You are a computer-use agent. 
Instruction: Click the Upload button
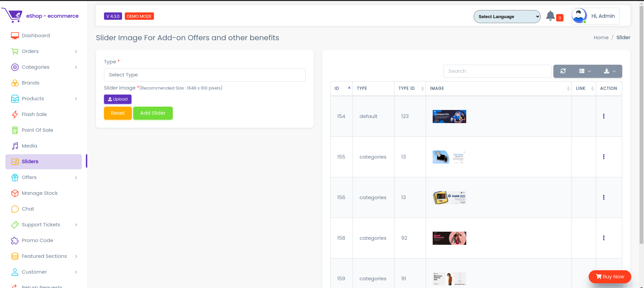pyautogui.click(x=118, y=99)
